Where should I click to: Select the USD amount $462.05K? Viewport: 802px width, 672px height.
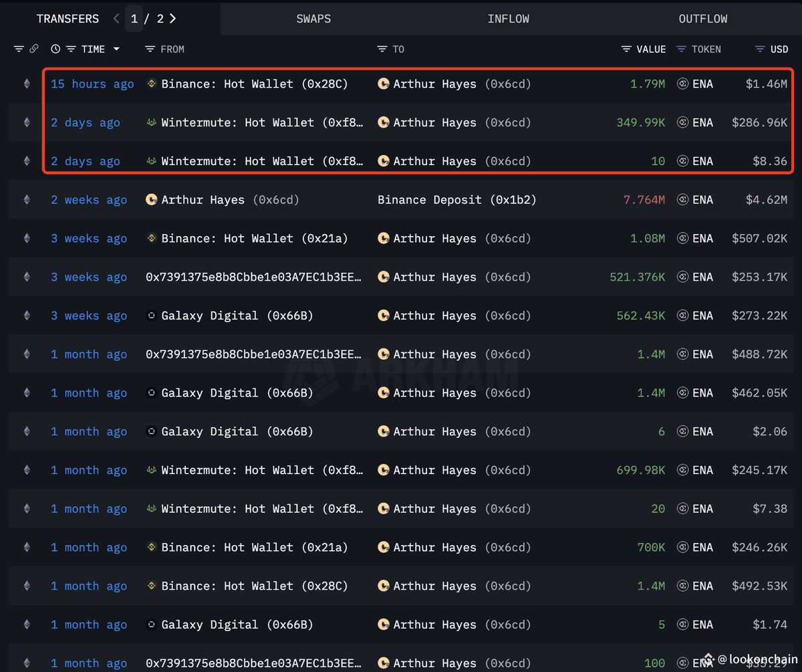coord(760,393)
